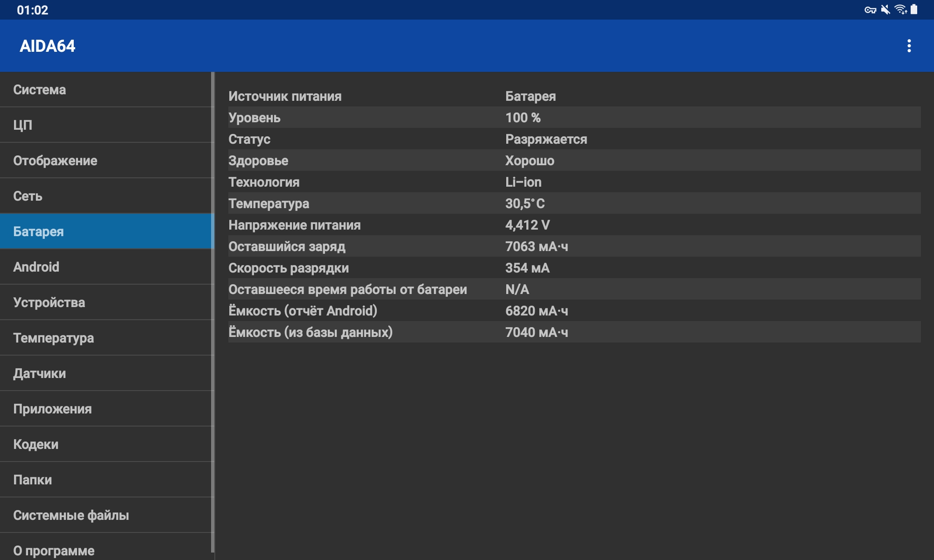Select the Ёмкость (из базы данных) label
The image size is (934, 560).
pyautogui.click(x=311, y=332)
